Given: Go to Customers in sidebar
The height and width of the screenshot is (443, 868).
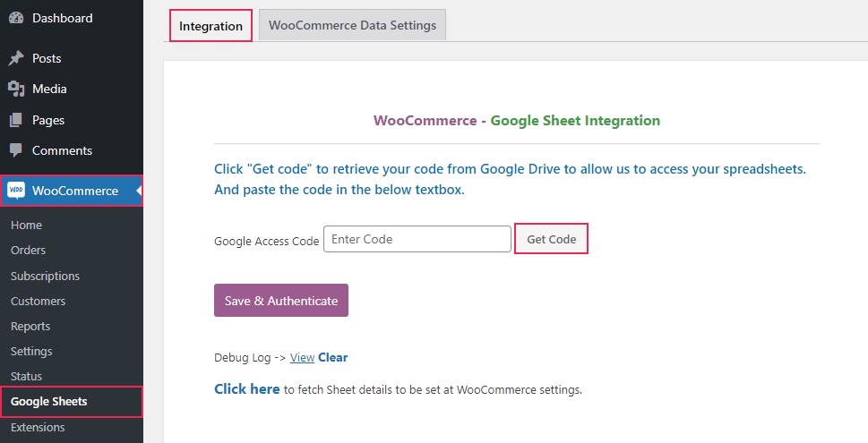Looking at the screenshot, I should point(39,301).
